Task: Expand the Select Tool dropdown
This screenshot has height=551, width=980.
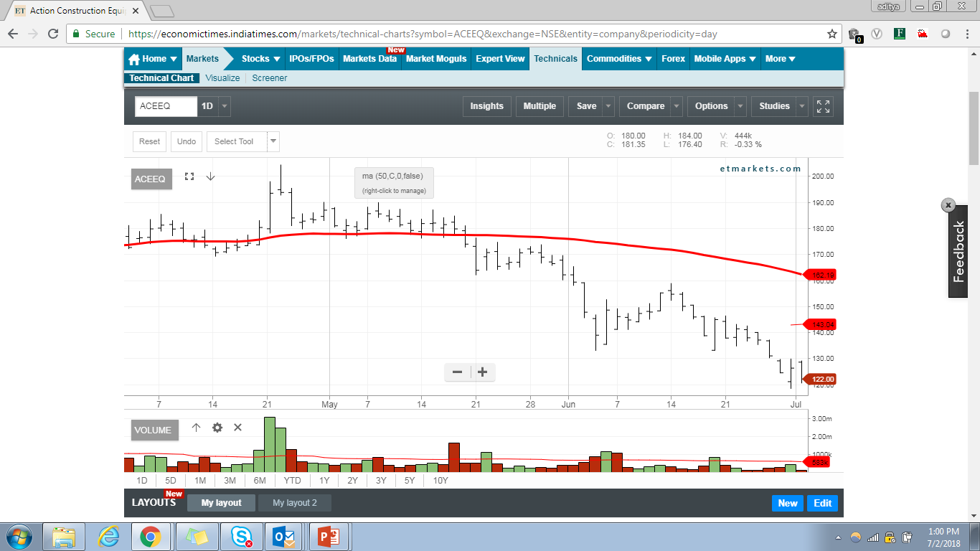Action: [x=273, y=141]
